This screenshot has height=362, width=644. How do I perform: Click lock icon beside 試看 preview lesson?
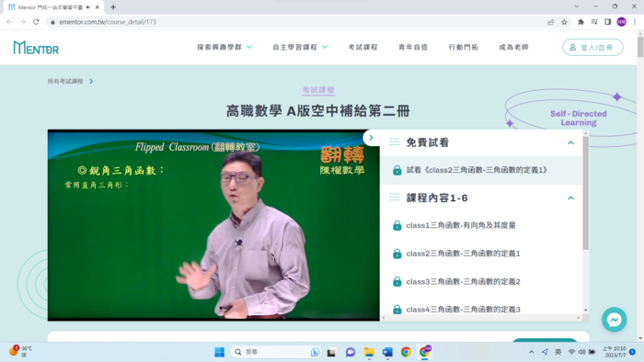[397, 170]
